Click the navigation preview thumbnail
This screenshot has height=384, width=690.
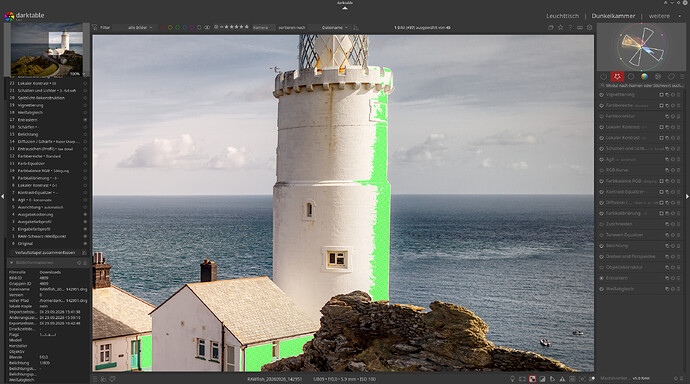[47, 50]
